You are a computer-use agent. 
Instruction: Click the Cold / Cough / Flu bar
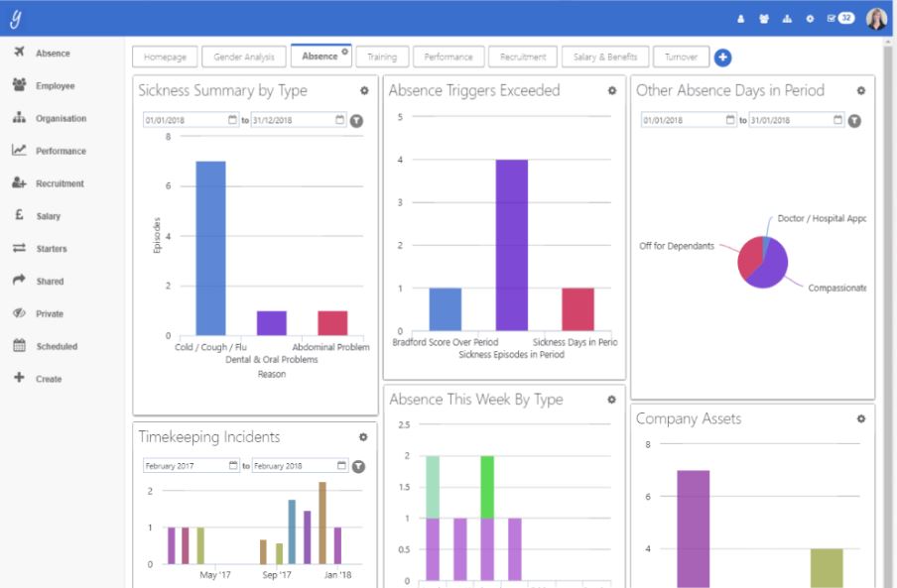210,248
